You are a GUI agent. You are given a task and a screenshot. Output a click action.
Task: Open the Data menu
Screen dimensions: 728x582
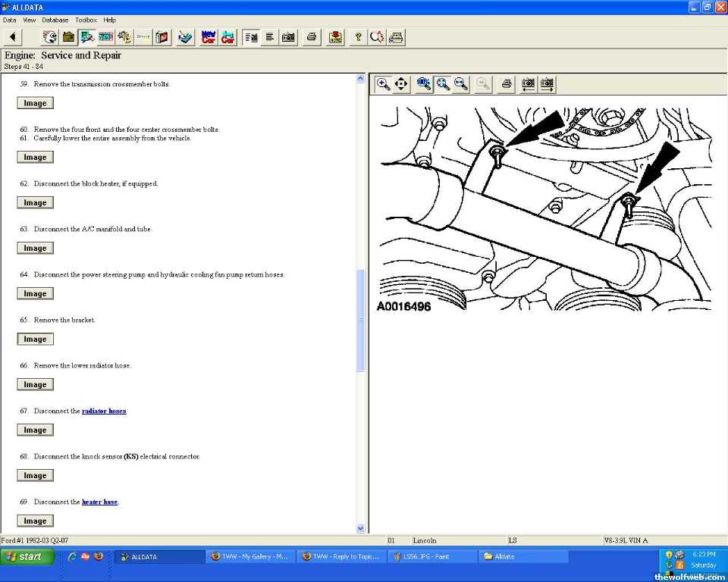point(9,20)
